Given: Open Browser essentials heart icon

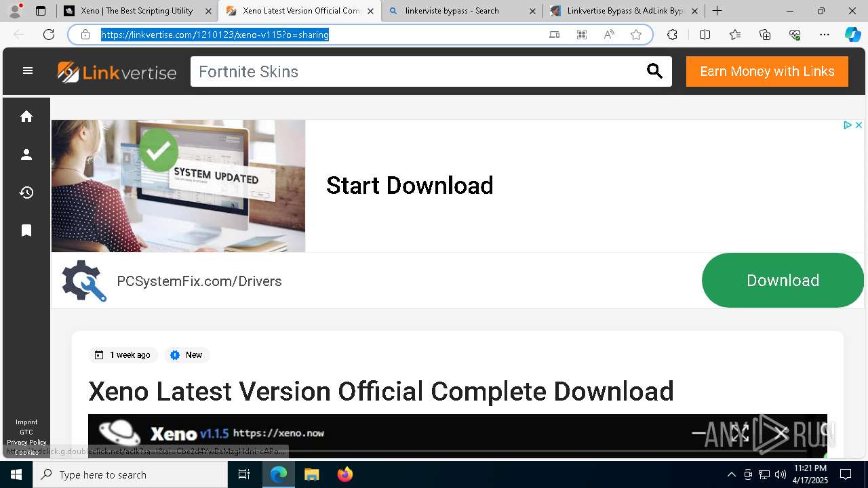Looking at the screenshot, I should (795, 35).
